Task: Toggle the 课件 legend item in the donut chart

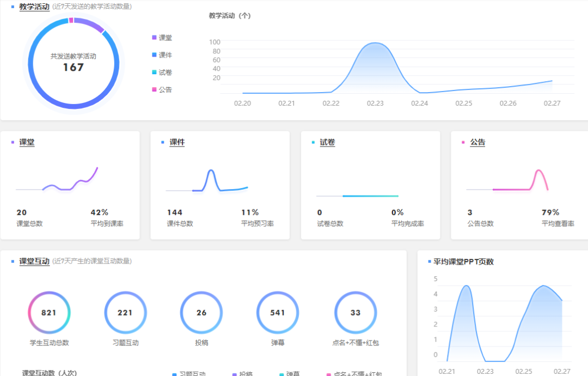Action: tap(162, 55)
